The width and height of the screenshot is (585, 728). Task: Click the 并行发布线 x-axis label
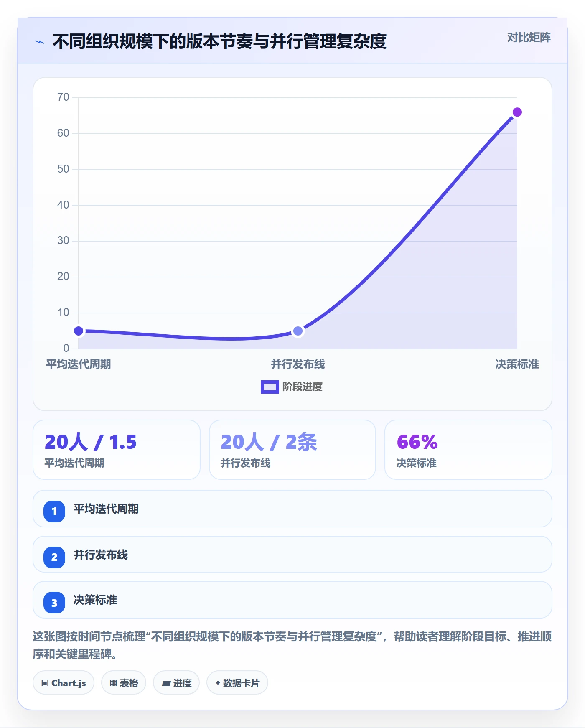click(x=298, y=364)
